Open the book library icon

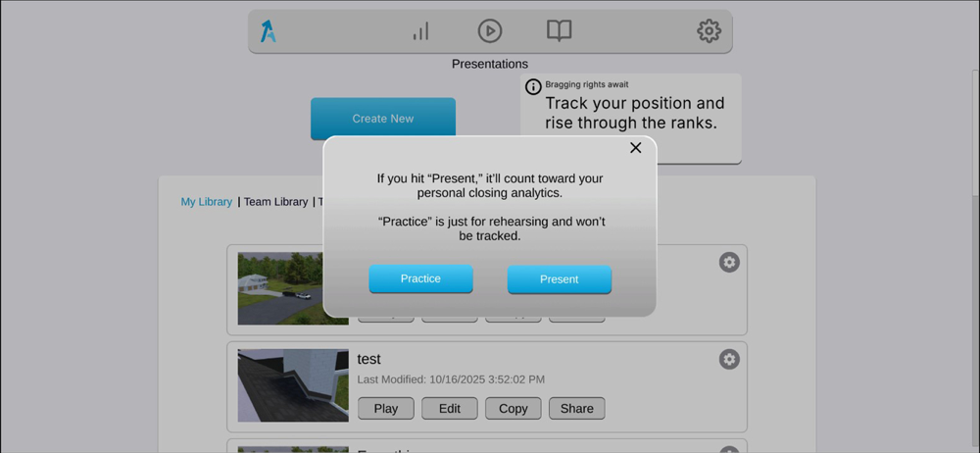560,30
